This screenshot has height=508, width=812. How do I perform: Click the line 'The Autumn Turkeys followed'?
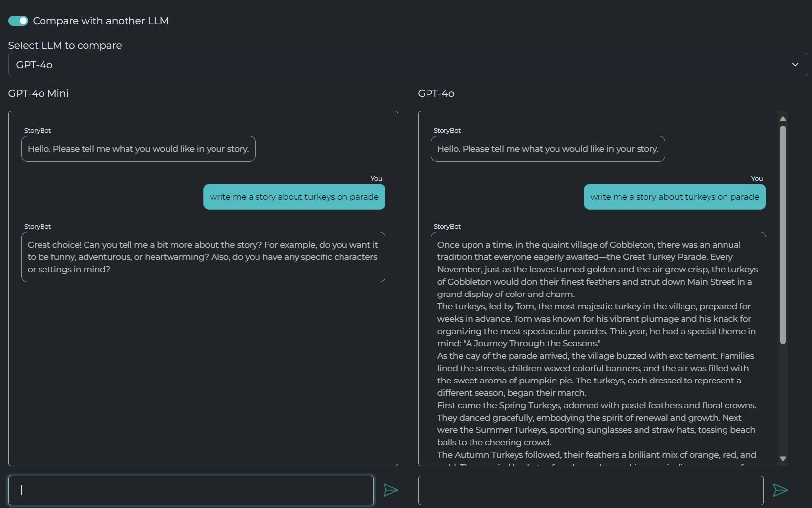pyautogui.click(x=597, y=455)
